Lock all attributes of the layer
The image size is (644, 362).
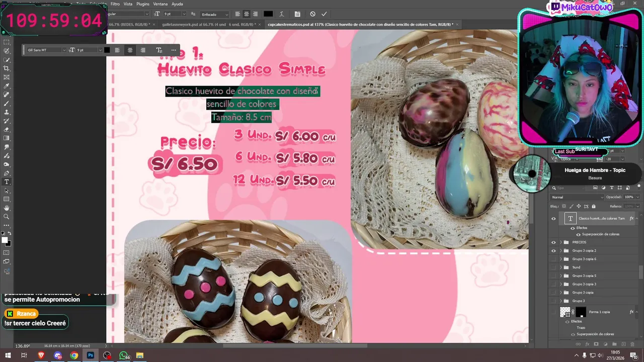point(594,206)
